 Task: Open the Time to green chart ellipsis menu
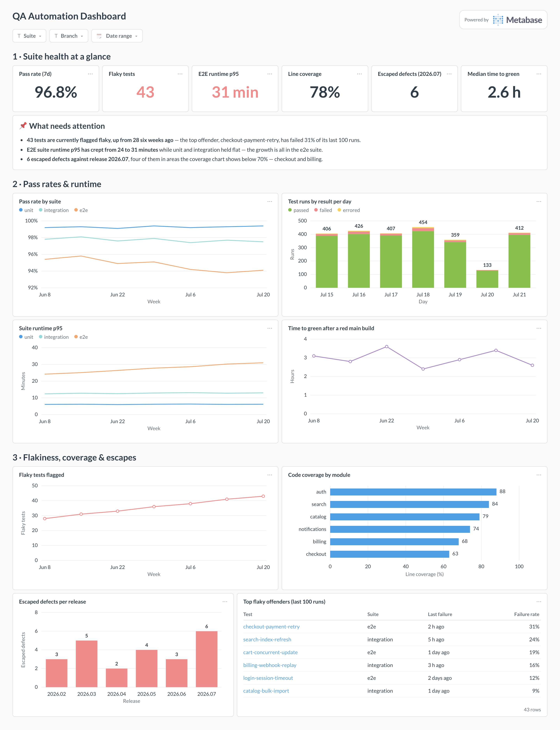[539, 328]
